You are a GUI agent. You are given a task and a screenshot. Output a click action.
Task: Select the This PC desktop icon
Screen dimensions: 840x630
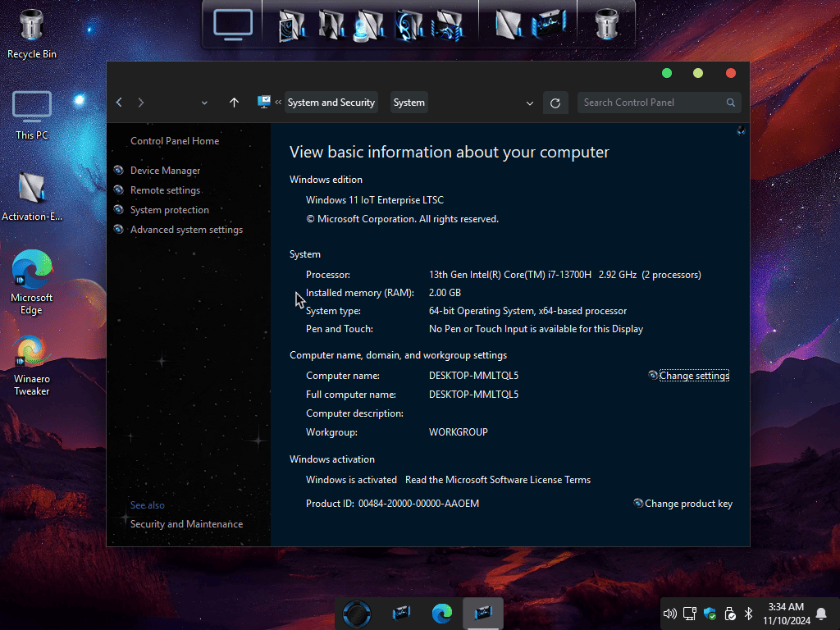click(32, 115)
